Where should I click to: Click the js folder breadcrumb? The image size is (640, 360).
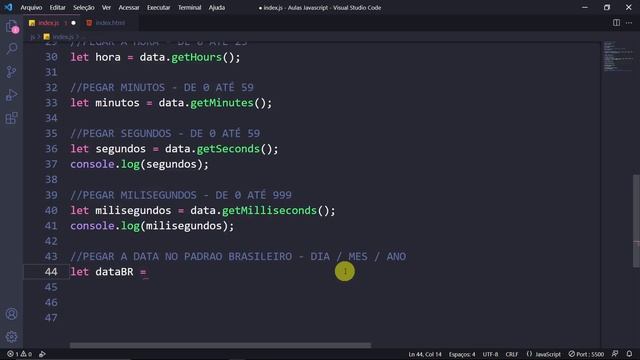click(x=32, y=37)
